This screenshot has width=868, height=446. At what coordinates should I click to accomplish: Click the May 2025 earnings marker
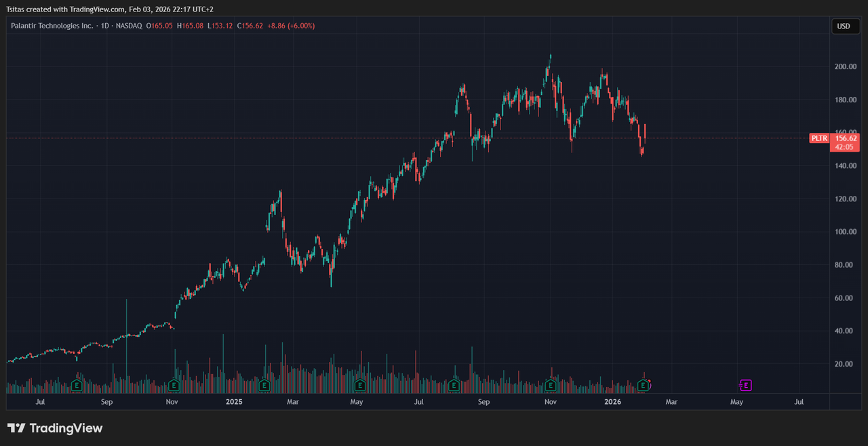point(360,386)
